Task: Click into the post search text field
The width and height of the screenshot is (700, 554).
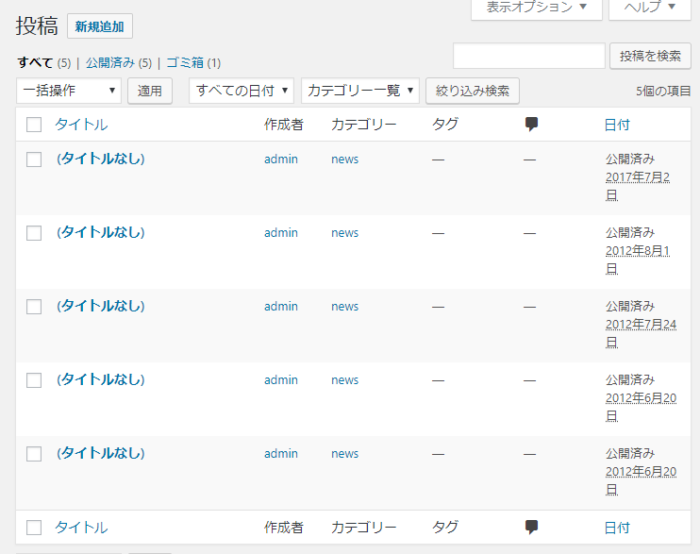Action: [529, 56]
